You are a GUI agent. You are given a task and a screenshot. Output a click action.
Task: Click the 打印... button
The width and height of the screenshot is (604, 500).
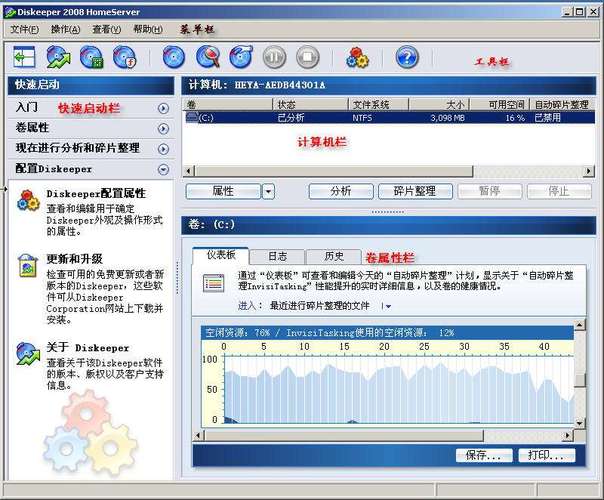[547, 455]
